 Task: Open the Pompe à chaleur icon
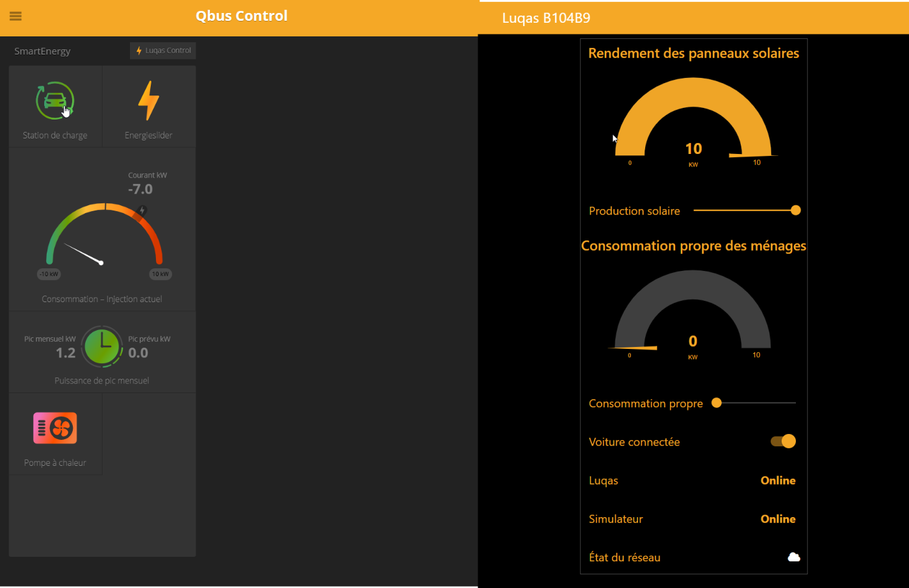[55, 428]
